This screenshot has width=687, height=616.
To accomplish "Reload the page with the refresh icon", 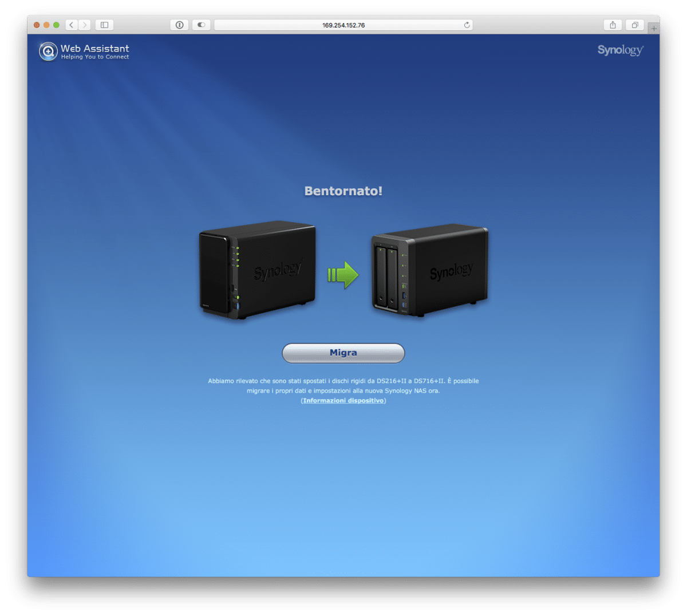I will click(467, 25).
